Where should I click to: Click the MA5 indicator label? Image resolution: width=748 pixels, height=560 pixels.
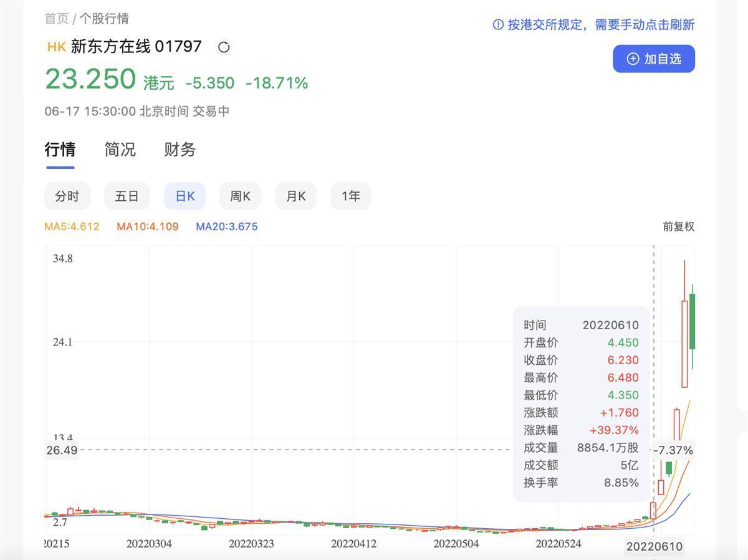[72, 226]
